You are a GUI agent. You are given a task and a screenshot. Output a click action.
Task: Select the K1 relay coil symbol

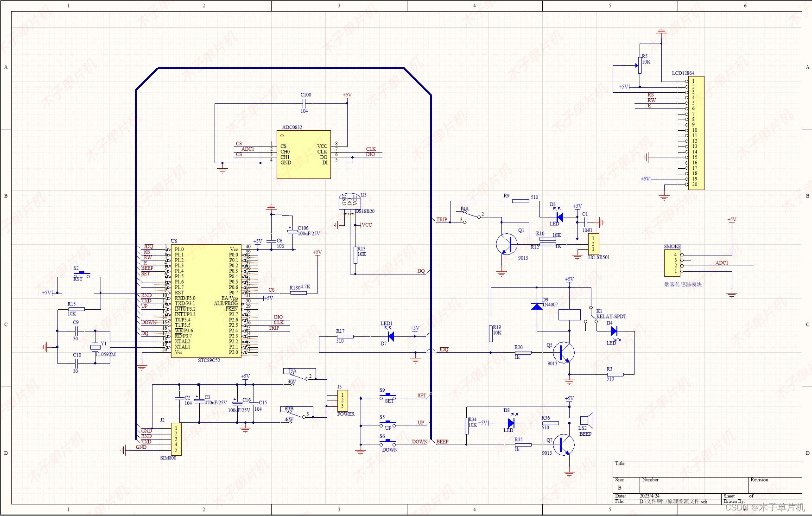(x=570, y=315)
